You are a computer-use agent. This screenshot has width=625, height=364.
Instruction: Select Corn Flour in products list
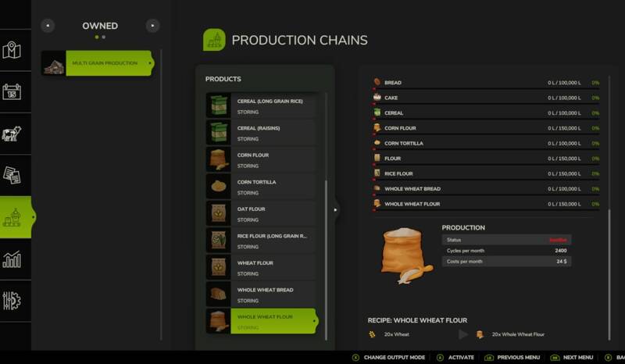(262, 159)
